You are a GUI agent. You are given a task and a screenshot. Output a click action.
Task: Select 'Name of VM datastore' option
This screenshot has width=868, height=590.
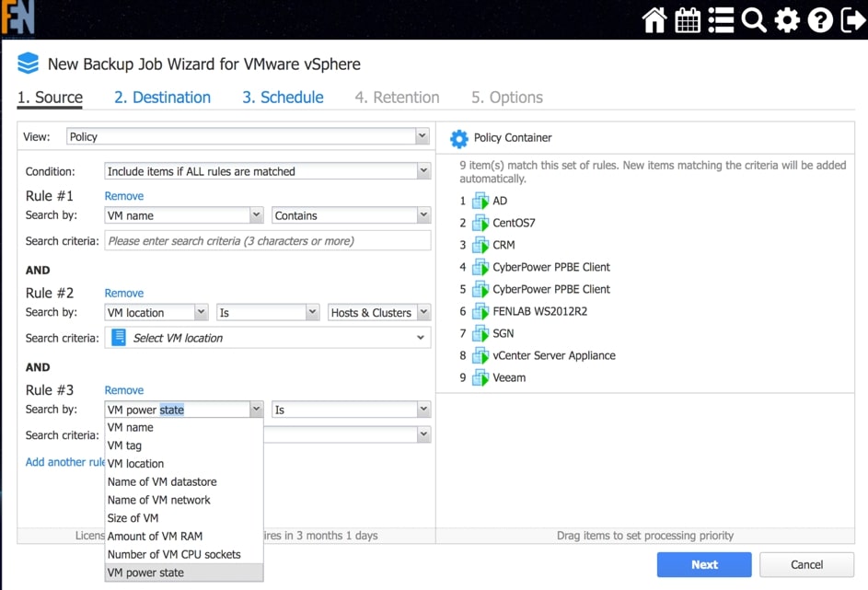click(x=162, y=482)
